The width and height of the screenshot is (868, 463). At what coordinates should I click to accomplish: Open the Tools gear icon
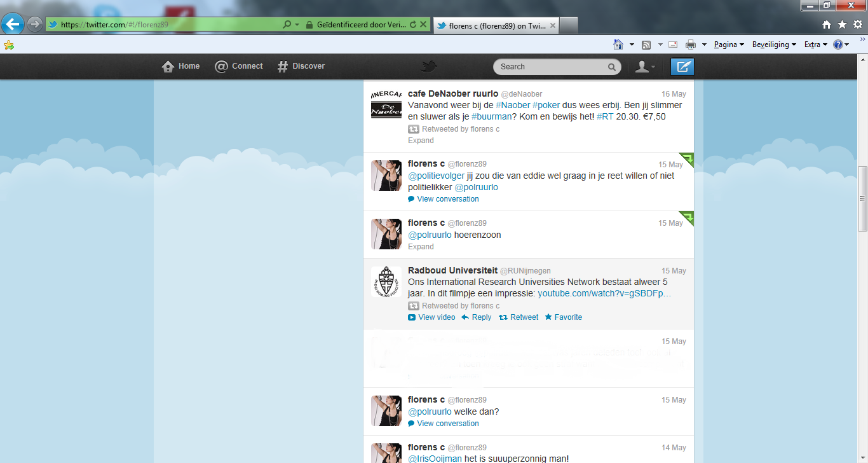(x=858, y=25)
